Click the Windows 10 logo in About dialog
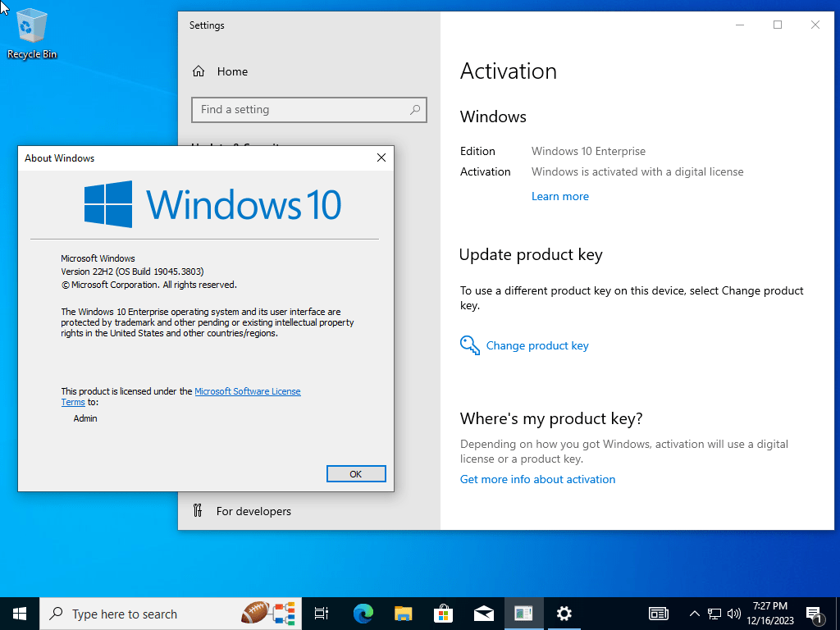Viewport: 840px width, 630px height. (212, 204)
